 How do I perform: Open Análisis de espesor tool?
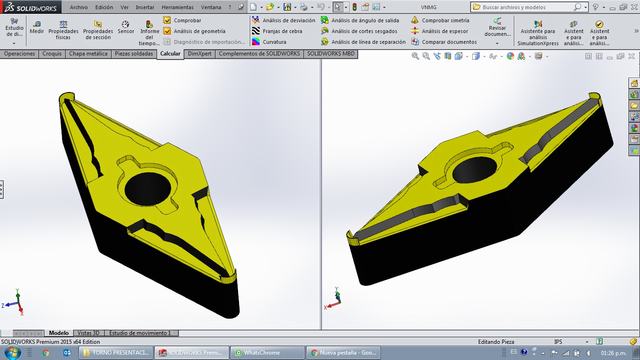(x=439, y=31)
